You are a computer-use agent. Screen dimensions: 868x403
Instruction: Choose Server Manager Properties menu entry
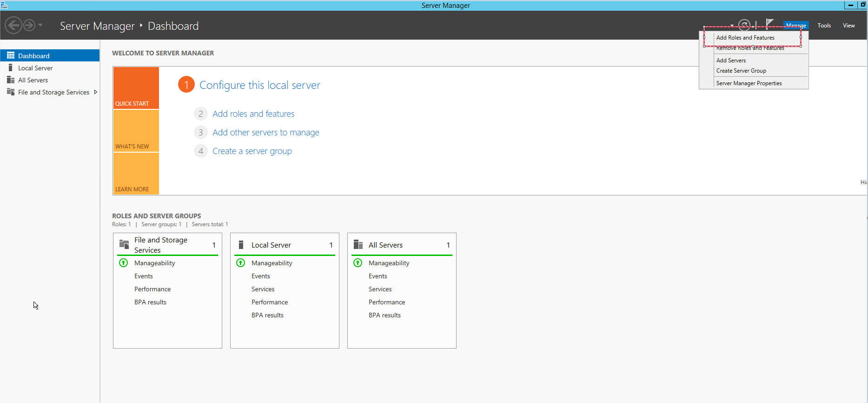point(749,83)
